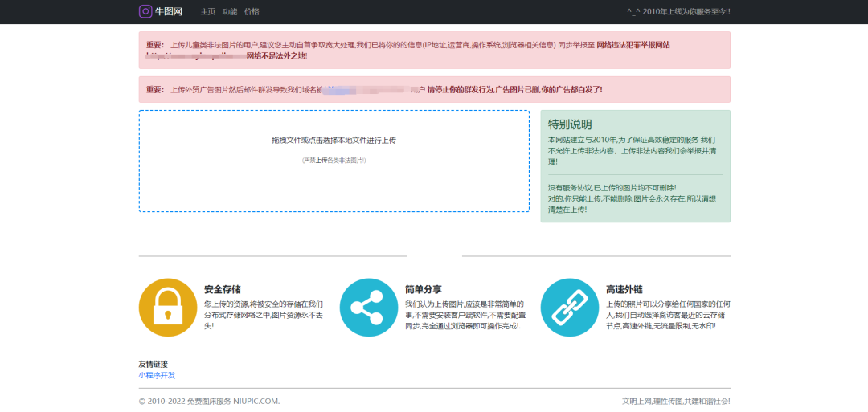Click the file upload drop zone

pyautogui.click(x=334, y=161)
